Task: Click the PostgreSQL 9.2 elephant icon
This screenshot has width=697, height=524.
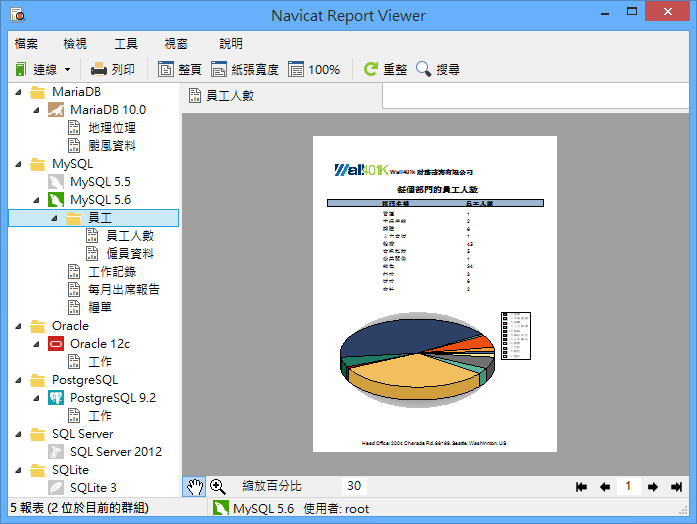Action: click(56, 398)
